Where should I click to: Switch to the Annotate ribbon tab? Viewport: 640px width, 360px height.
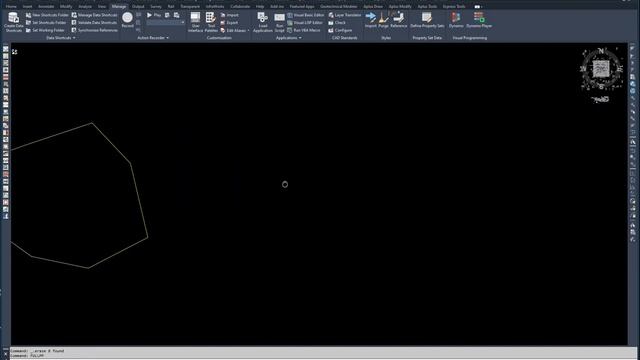click(x=46, y=7)
